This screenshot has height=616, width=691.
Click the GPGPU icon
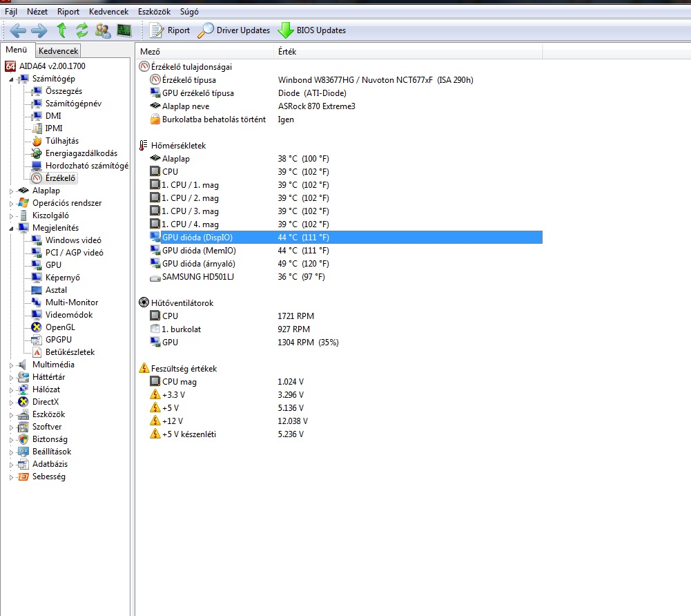click(37, 340)
